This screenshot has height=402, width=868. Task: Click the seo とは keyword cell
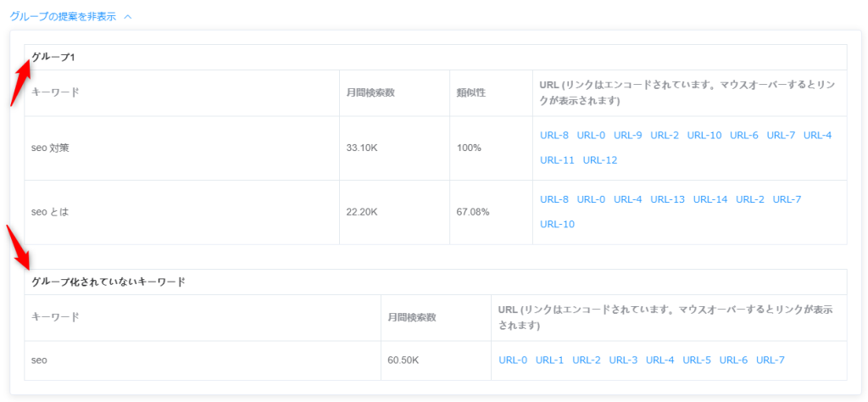point(182,213)
